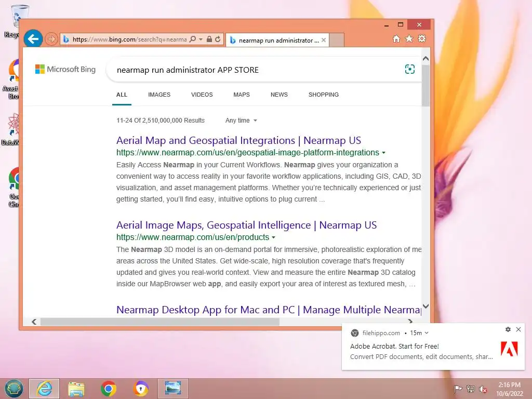This screenshot has height=399, width=532.
Task: Switch to the NEWS tab
Action: [279, 95]
